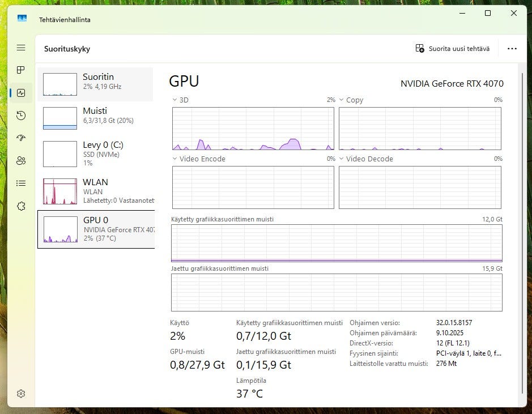Switch to the Users page icon
The height and width of the screenshot is (414, 532).
point(21,161)
